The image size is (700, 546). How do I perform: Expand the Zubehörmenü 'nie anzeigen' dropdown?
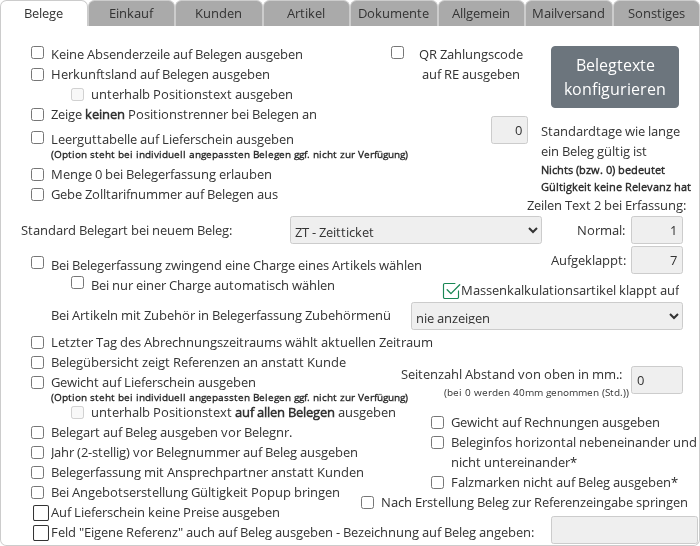[546, 317]
